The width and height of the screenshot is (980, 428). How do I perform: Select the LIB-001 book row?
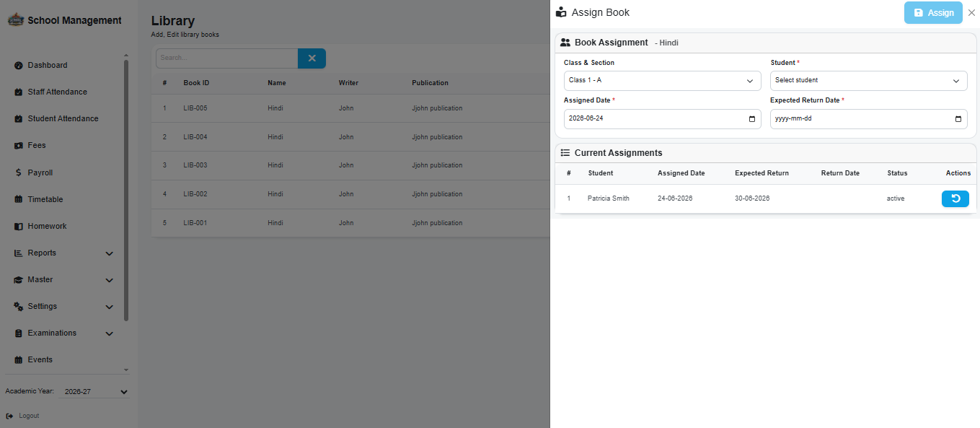[x=350, y=223]
